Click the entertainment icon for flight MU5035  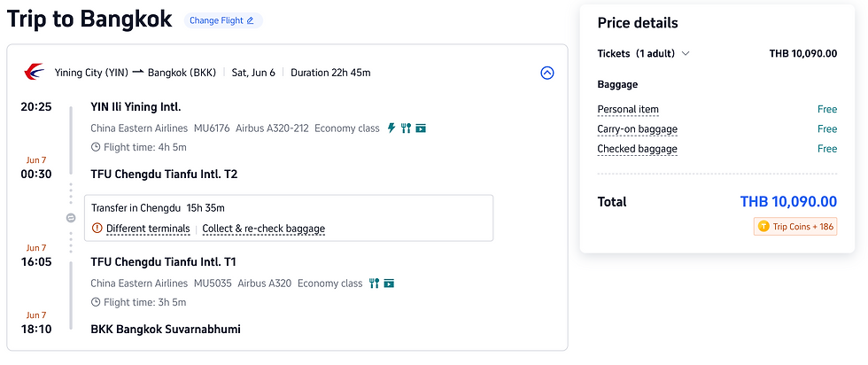[x=389, y=283]
